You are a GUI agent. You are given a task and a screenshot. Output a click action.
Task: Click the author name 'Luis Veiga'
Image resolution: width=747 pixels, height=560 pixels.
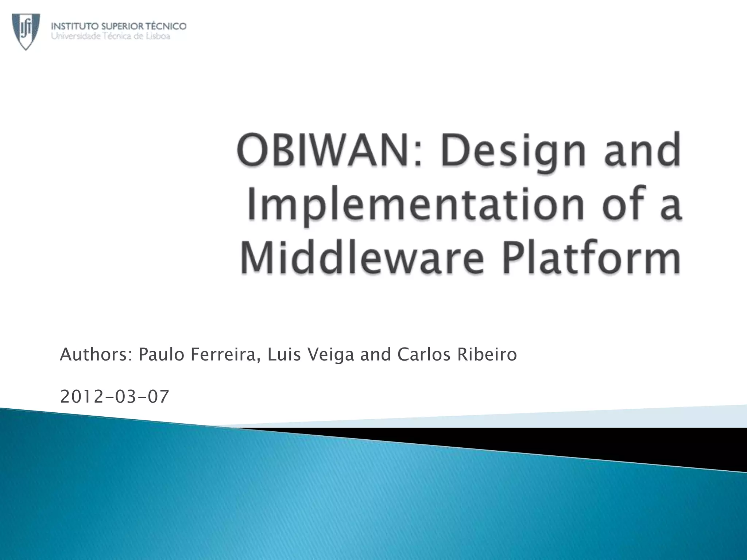(311, 354)
